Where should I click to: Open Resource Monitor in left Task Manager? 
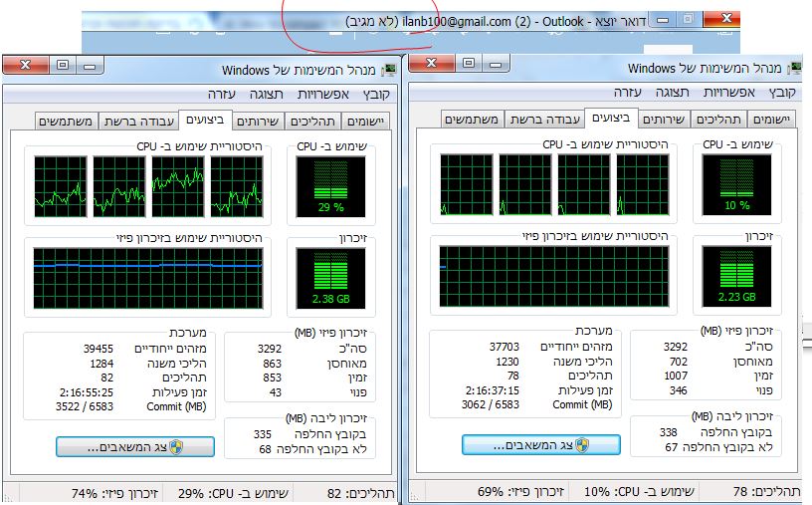135,447
